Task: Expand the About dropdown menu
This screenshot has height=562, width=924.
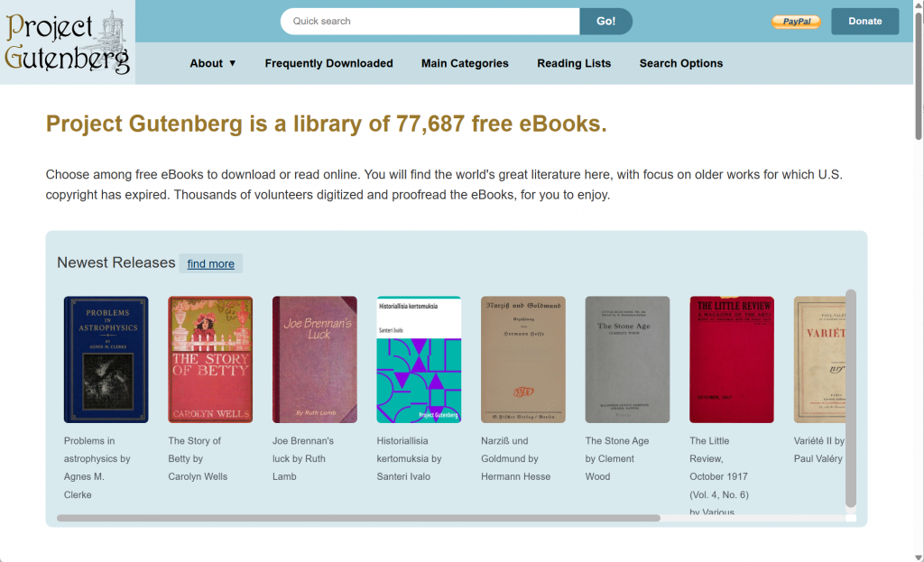Action: [x=213, y=63]
